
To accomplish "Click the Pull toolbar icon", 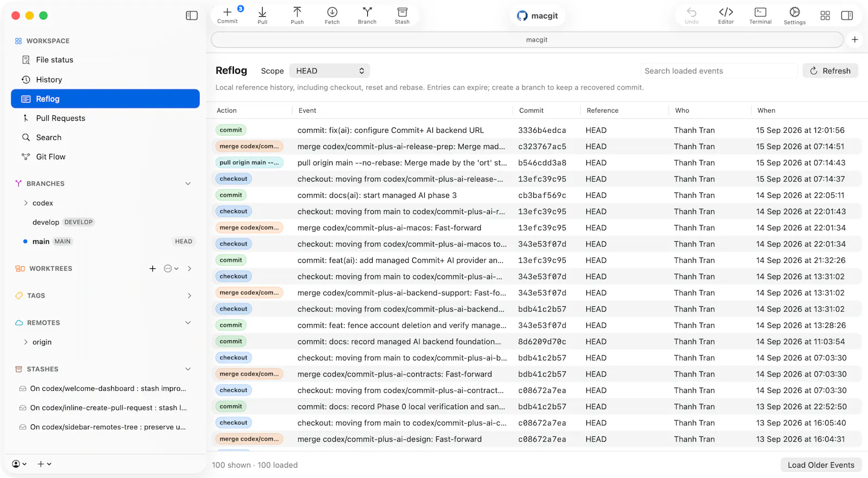I will (x=263, y=15).
